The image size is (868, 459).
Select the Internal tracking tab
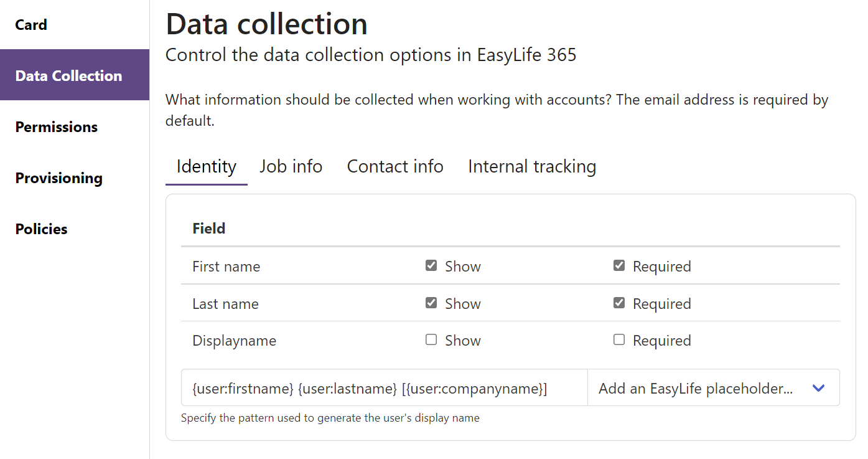[531, 166]
